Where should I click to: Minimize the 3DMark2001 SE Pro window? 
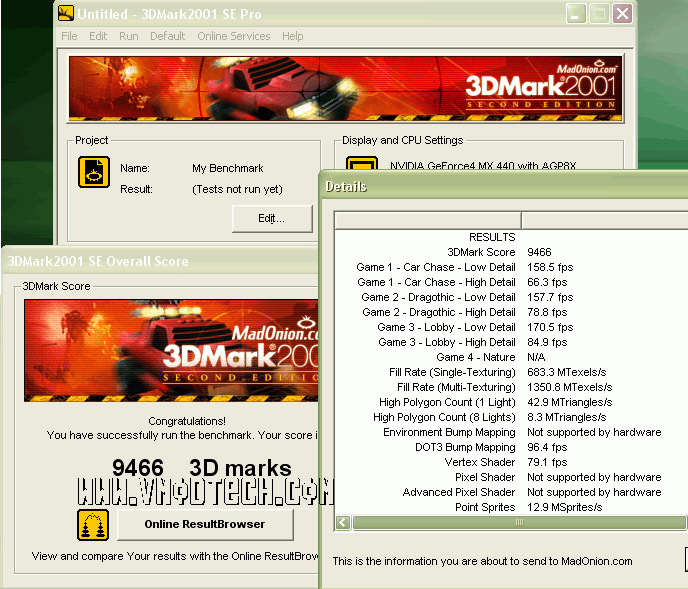pyautogui.click(x=576, y=14)
